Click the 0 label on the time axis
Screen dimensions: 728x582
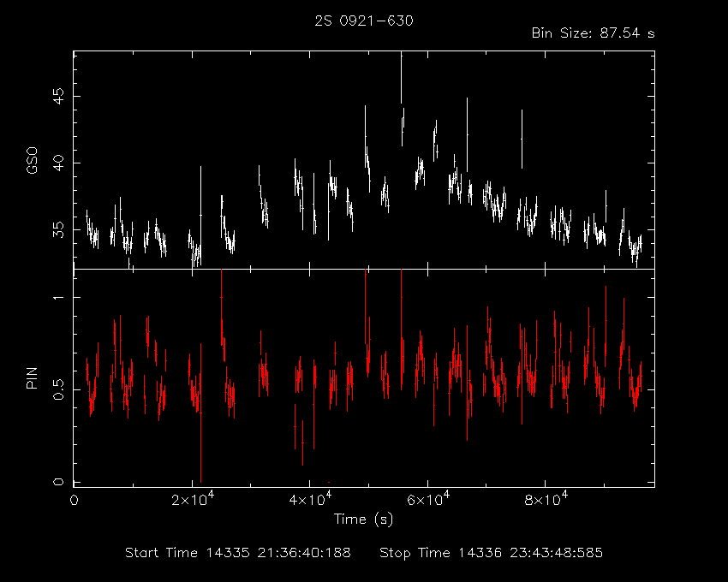tap(74, 501)
